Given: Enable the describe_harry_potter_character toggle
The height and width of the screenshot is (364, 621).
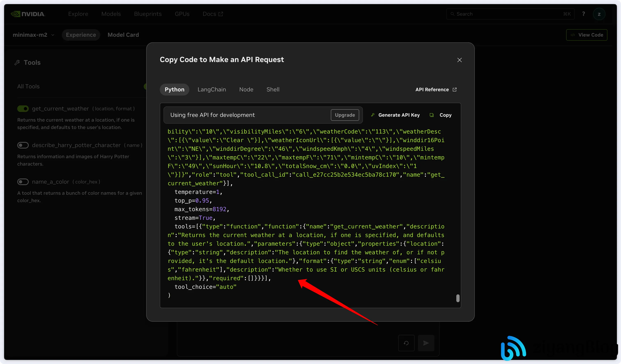Looking at the screenshot, I should 23,145.
